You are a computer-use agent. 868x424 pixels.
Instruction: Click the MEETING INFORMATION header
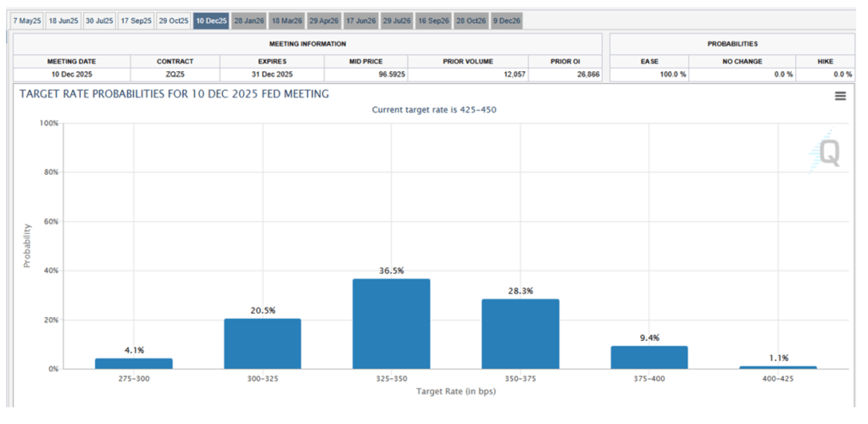[x=308, y=44]
